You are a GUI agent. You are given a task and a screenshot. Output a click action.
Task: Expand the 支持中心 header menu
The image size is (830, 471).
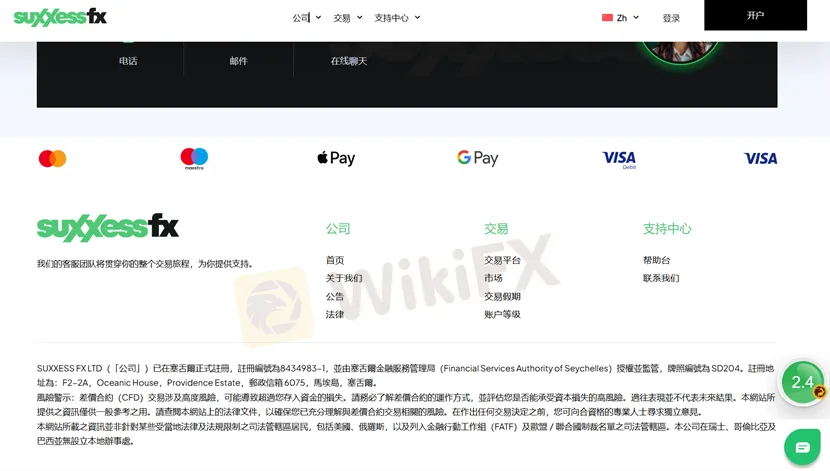click(397, 17)
